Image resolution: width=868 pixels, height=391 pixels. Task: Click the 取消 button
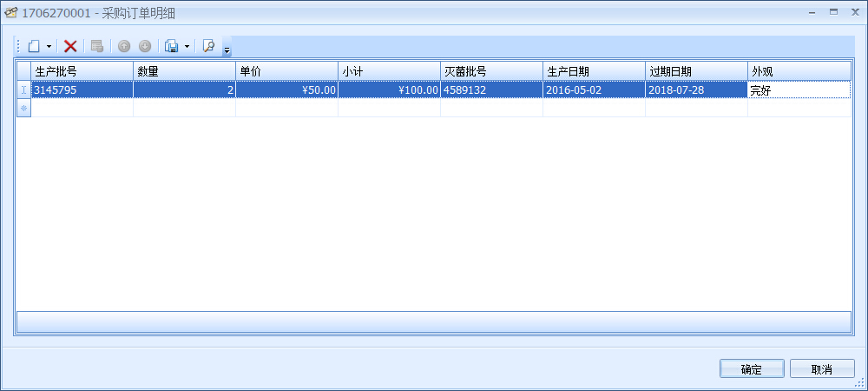(822, 369)
